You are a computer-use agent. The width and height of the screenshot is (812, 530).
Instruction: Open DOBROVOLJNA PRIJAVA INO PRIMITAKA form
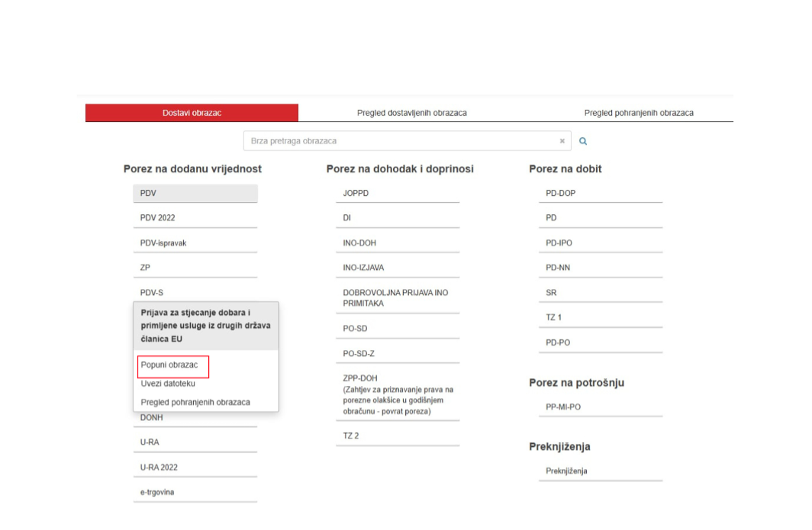click(x=397, y=297)
